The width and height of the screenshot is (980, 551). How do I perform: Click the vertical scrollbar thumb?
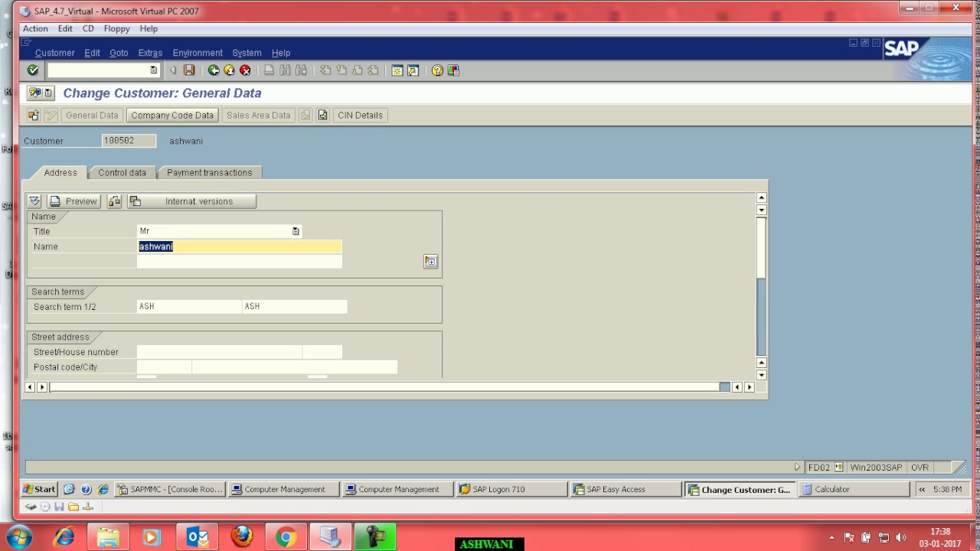click(761, 247)
